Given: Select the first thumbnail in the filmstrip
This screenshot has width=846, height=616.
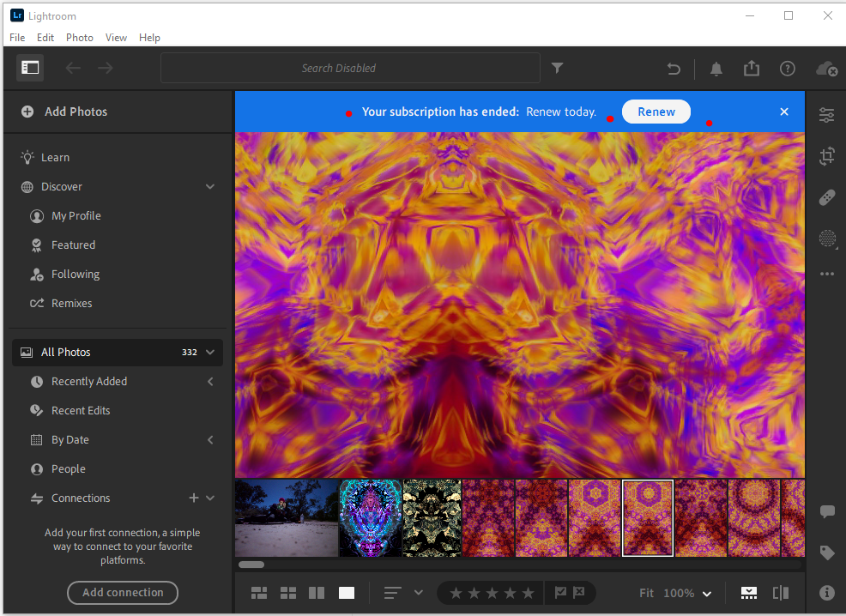Looking at the screenshot, I should point(286,518).
